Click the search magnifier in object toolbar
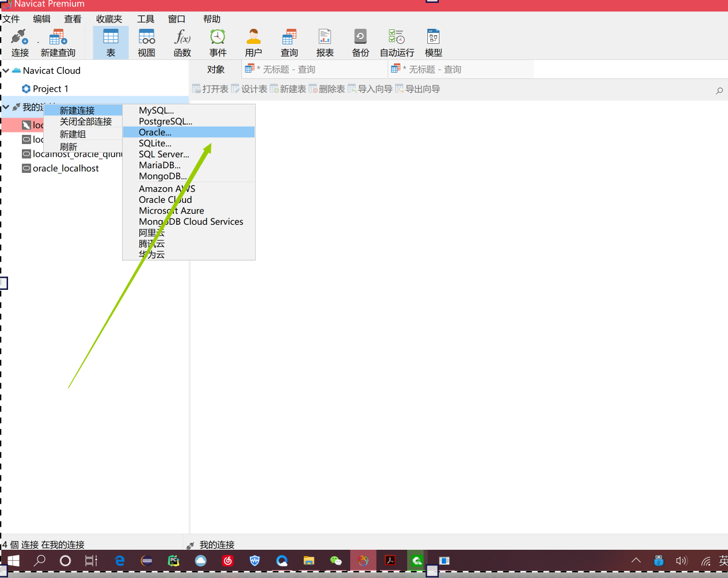Viewport: 728px width, 578px height. click(719, 90)
